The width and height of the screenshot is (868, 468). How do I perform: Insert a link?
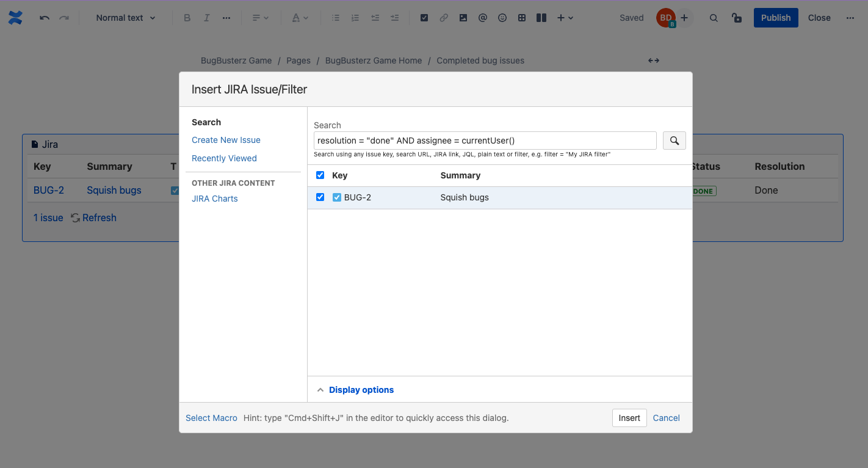[x=444, y=18]
